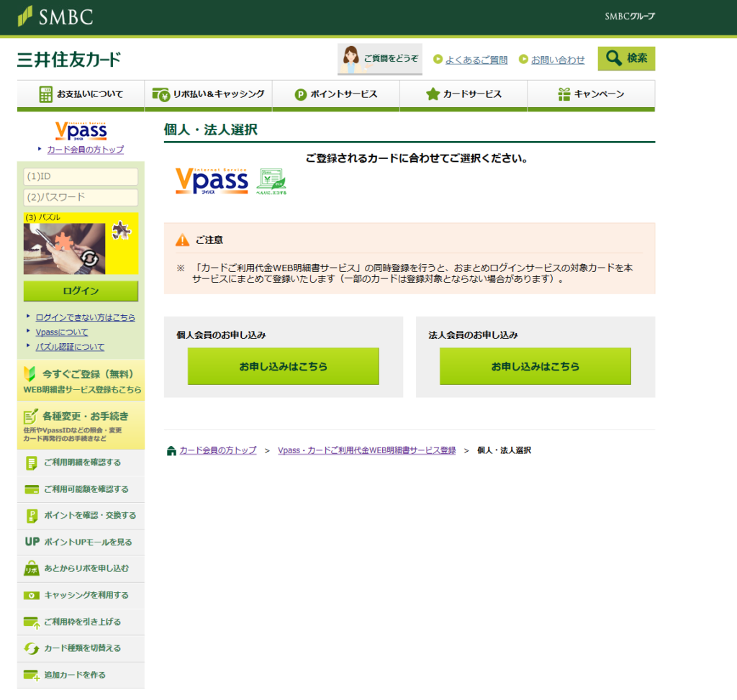The height and width of the screenshot is (700, 737).
Task: Click the green 検索 search button
Action: click(x=625, y=58)
